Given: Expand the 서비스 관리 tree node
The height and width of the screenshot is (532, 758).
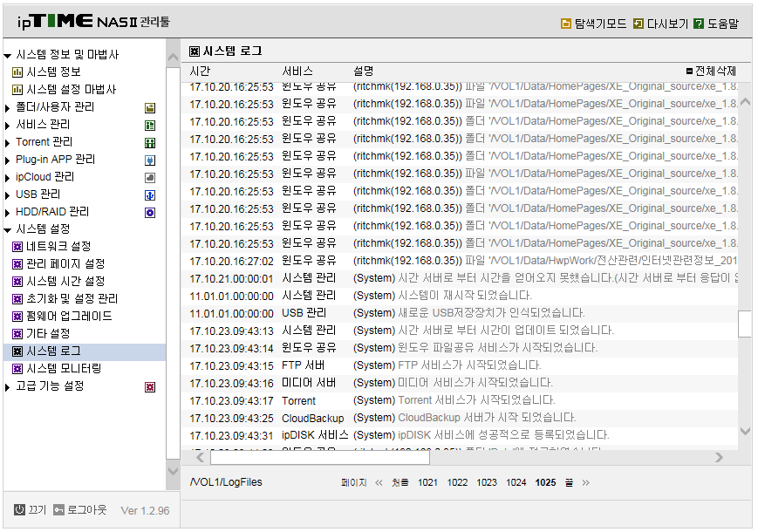Looking at the screenshot, I should coord(7,126).
